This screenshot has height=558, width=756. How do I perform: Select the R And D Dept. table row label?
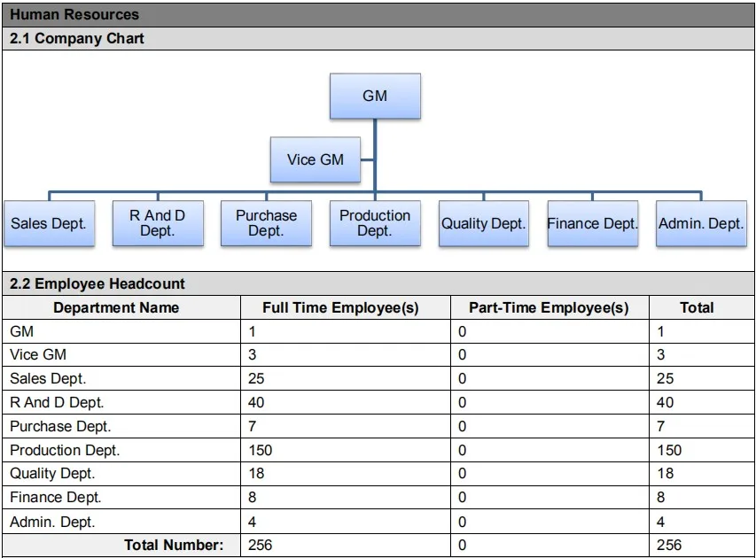57,403
